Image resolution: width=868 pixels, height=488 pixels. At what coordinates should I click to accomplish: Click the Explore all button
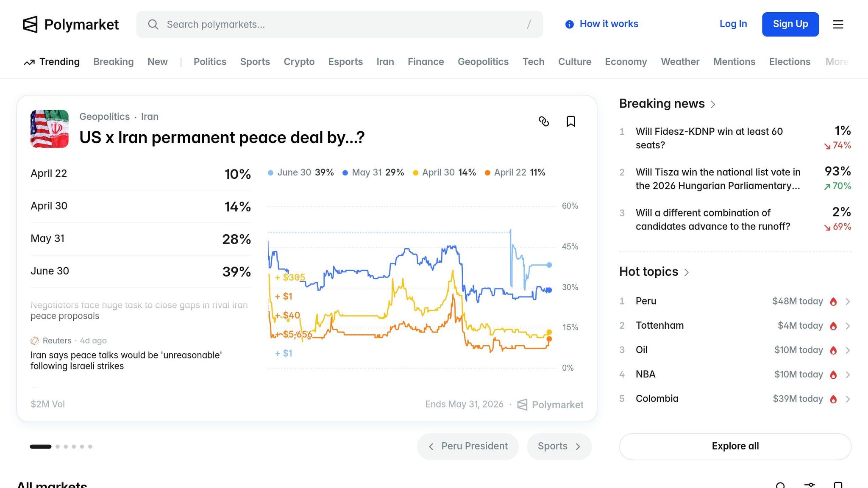point(735,446)
